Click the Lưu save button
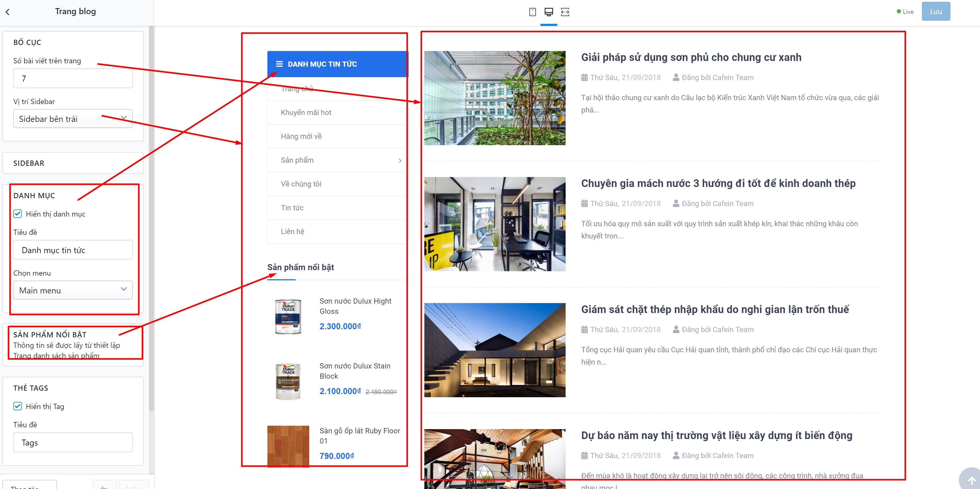980x489 pixels. pos(936,12)
